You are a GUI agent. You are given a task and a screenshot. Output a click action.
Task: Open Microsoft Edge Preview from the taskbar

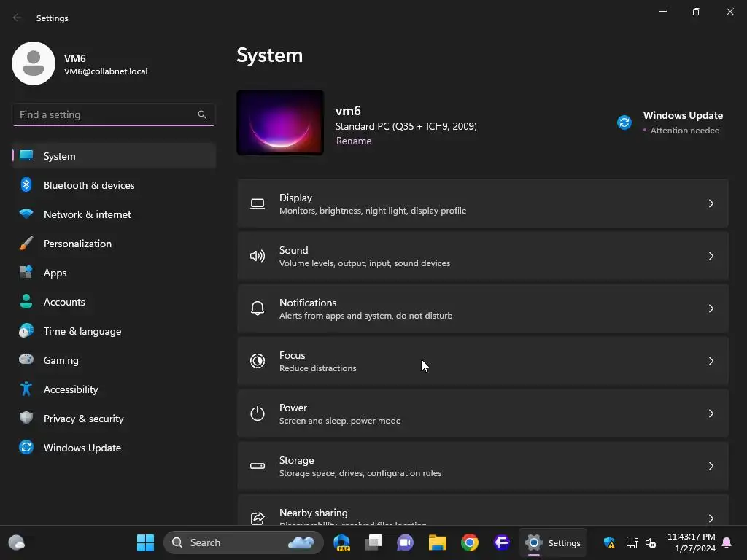341,542
